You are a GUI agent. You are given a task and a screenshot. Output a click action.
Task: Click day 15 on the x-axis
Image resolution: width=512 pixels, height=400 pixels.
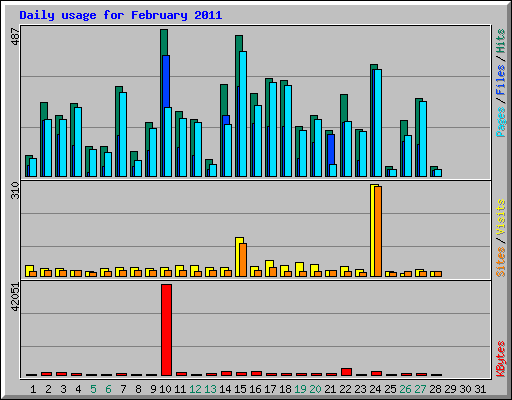[240, 389]
